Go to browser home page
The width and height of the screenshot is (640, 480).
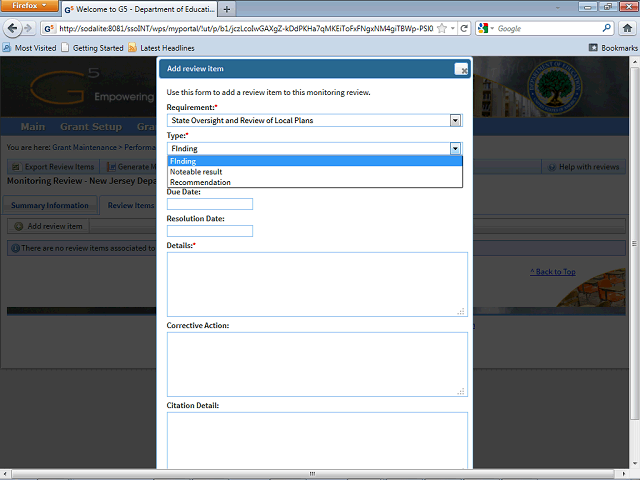pos(627,28)
